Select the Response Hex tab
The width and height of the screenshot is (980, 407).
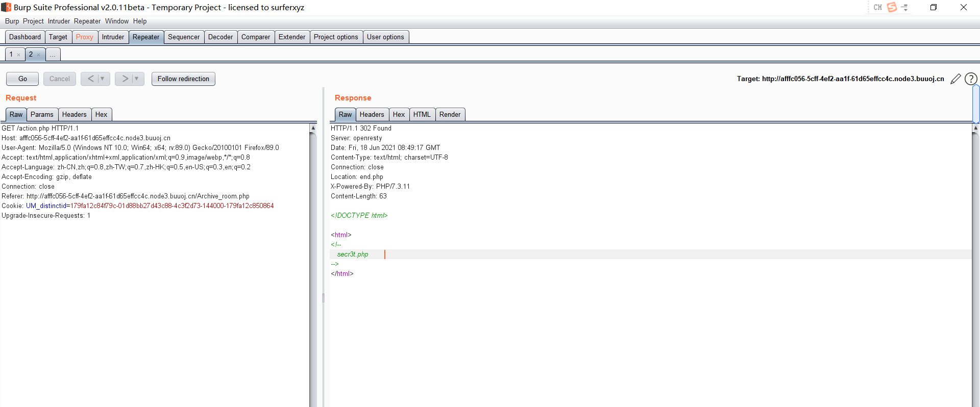[399, 114]
